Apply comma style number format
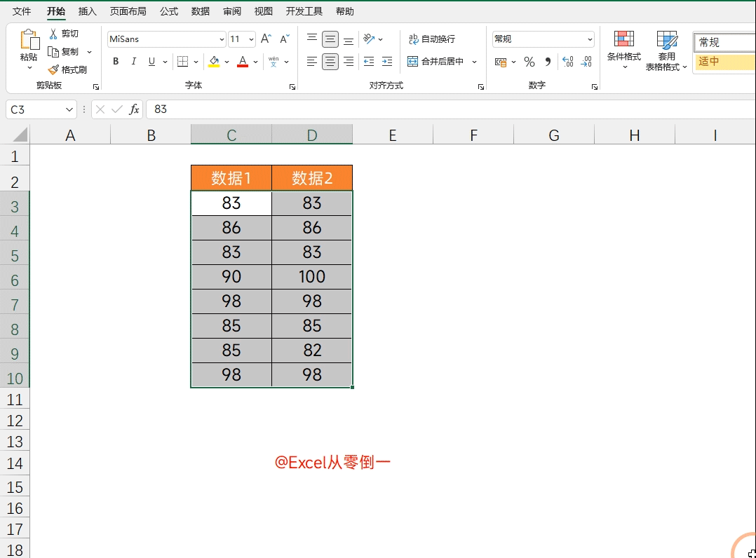The width and height of the screenshot is (756, 558). click(548, 62)
